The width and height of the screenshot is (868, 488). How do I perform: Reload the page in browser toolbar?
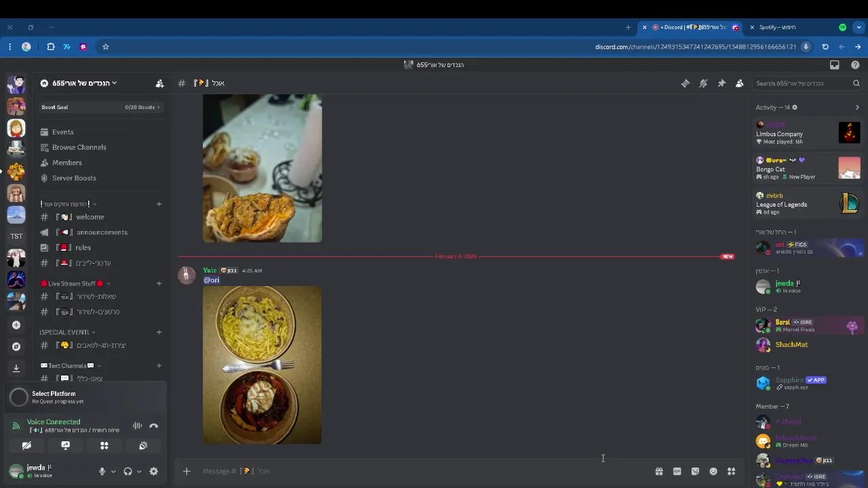[x=825, y=47]
